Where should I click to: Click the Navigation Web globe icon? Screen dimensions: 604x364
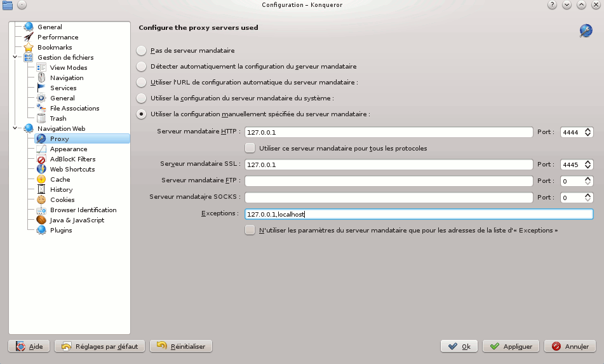(x=29, y=129)
